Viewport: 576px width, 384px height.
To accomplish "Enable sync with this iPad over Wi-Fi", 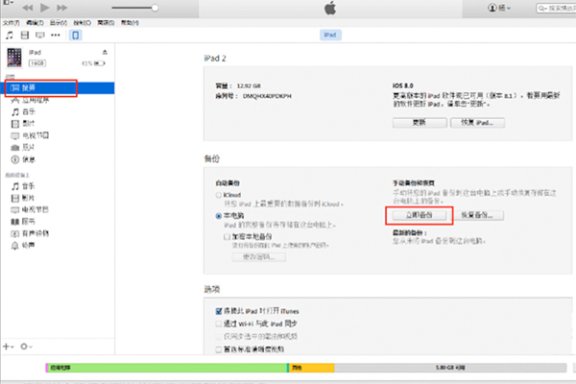I will tap(219, 324).
